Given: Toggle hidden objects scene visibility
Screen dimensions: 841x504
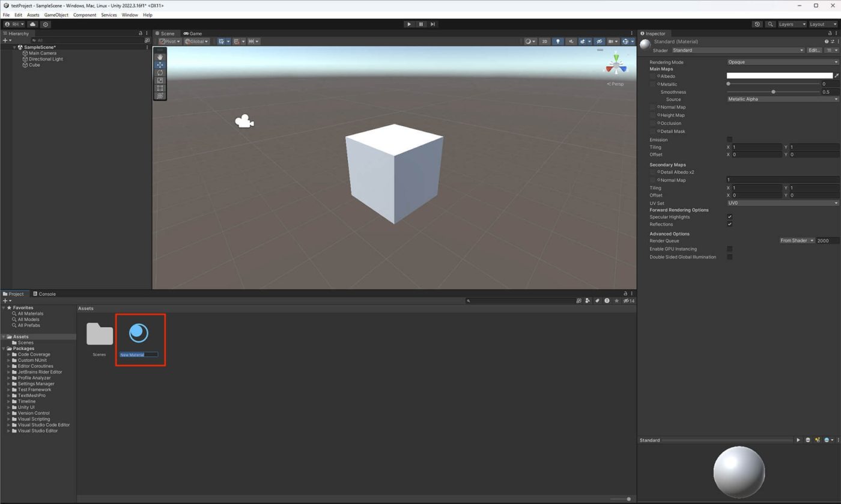Looking at the screenshot, I should tap(599, 41).
